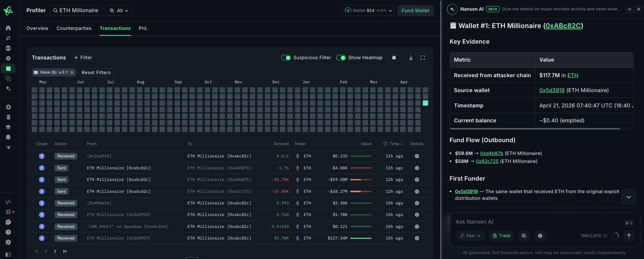Image resolution: width=644 pixels, height=259 pixels.
Task: Open the swap arrows icon in the sidebar
Action: click(8, 38)
